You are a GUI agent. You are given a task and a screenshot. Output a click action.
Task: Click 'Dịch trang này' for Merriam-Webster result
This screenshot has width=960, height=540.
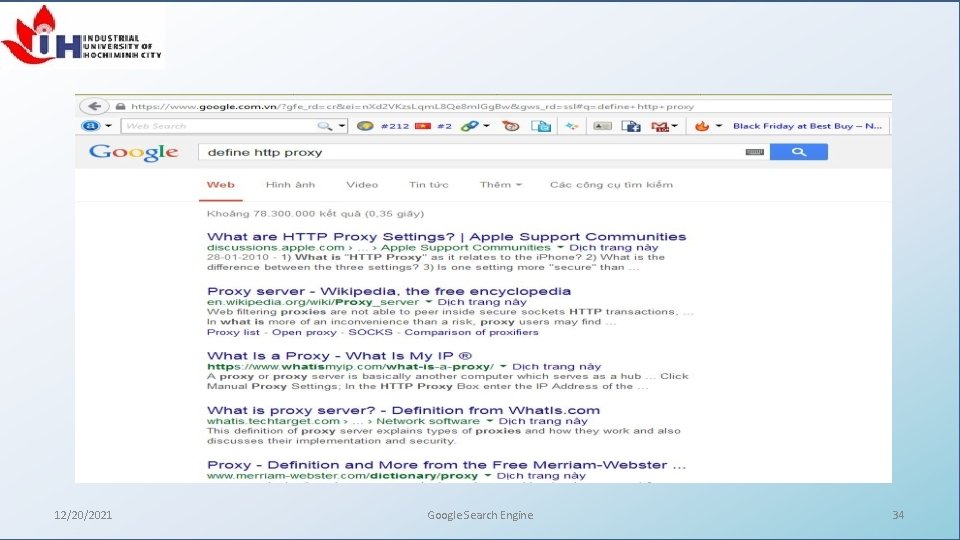[x=541, y=476]
